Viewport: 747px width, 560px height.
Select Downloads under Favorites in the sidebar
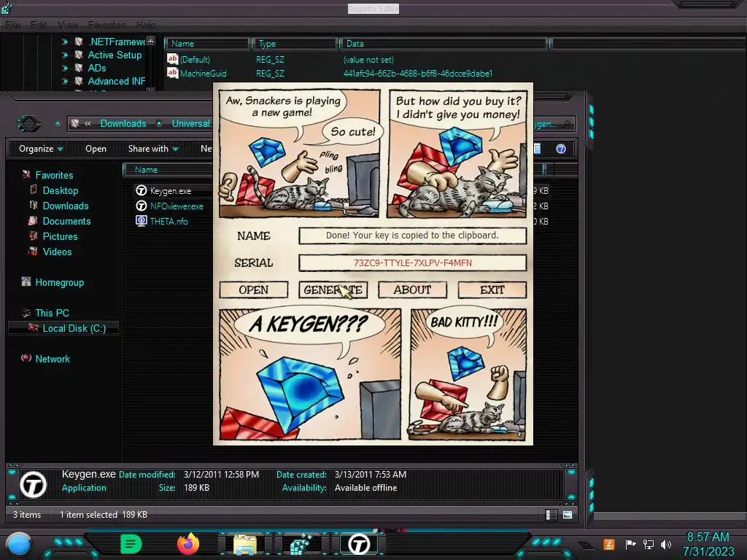pyautogui.click(x=66, y=206)
